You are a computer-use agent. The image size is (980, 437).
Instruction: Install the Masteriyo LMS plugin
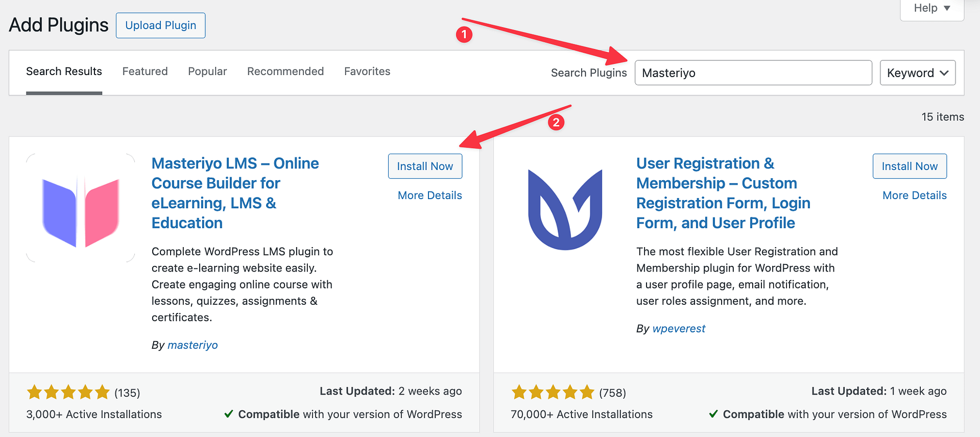coord(425,166)
